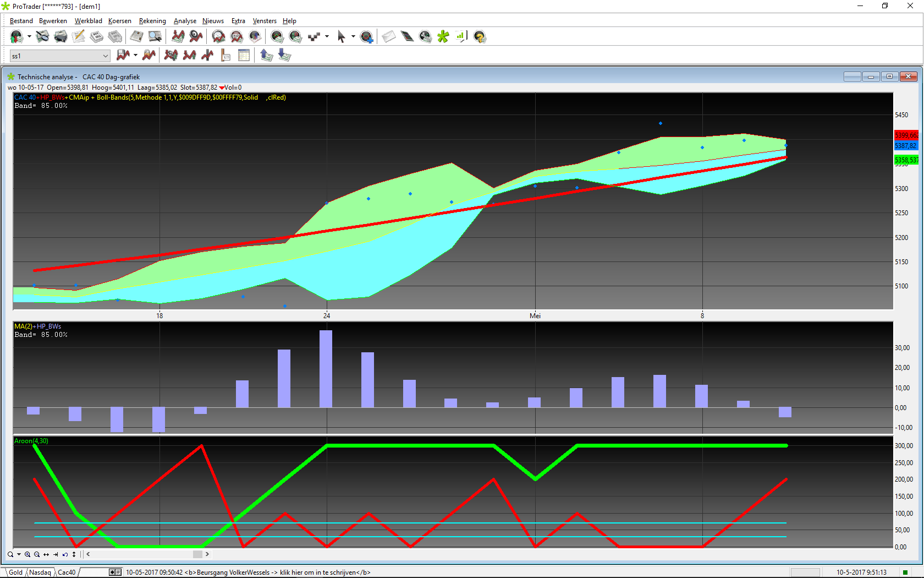This screenshot has width=924, height=578.
Task: Click the clock chart icon
Action: click(x=218, y=37)
